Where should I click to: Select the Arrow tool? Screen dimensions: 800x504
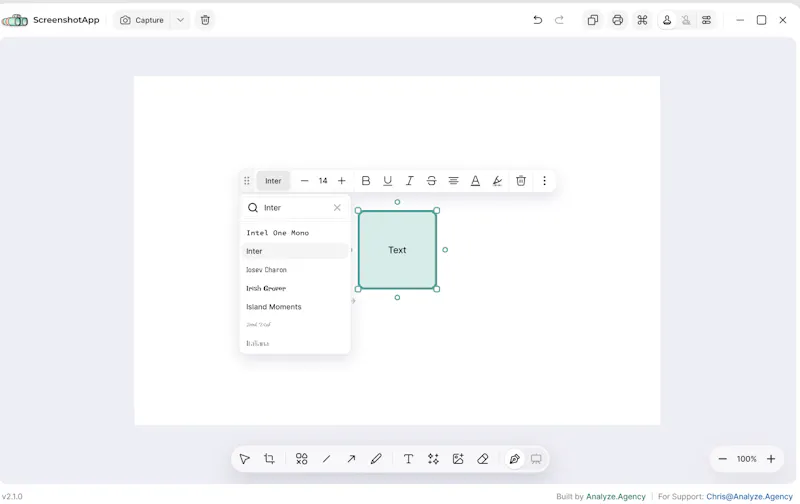click(x=351, y=459)
